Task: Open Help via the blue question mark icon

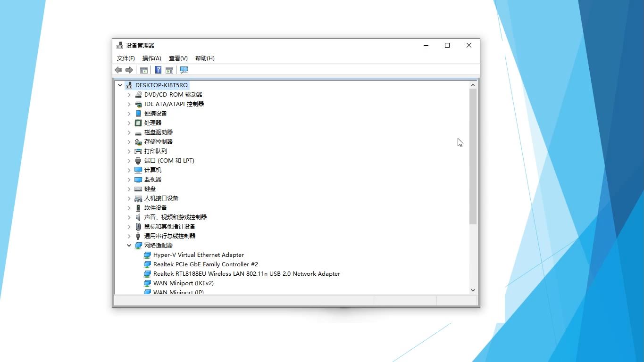Action: click(159, 70)
